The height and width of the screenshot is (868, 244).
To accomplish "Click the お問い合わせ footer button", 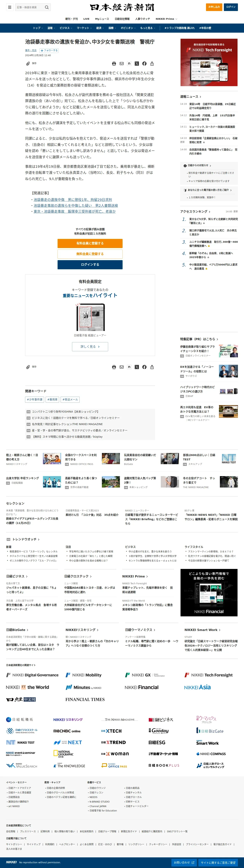I will [184, 862].
